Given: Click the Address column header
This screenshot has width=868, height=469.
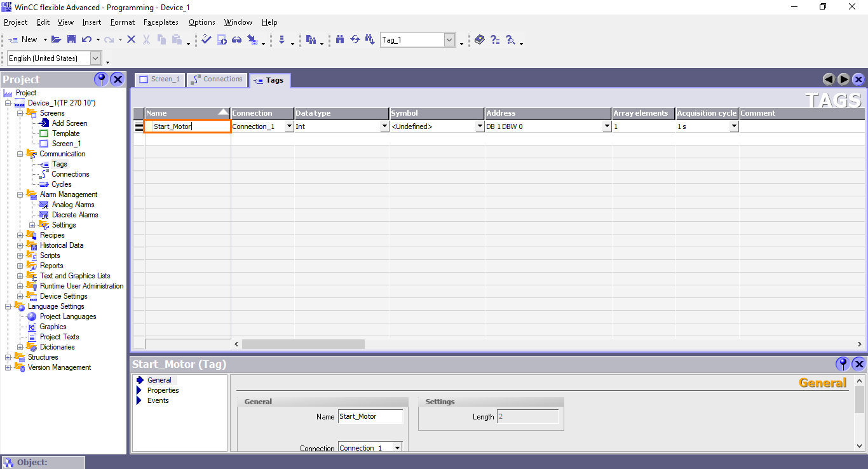Looking at the screenshot, I should [x=548, y=113].
